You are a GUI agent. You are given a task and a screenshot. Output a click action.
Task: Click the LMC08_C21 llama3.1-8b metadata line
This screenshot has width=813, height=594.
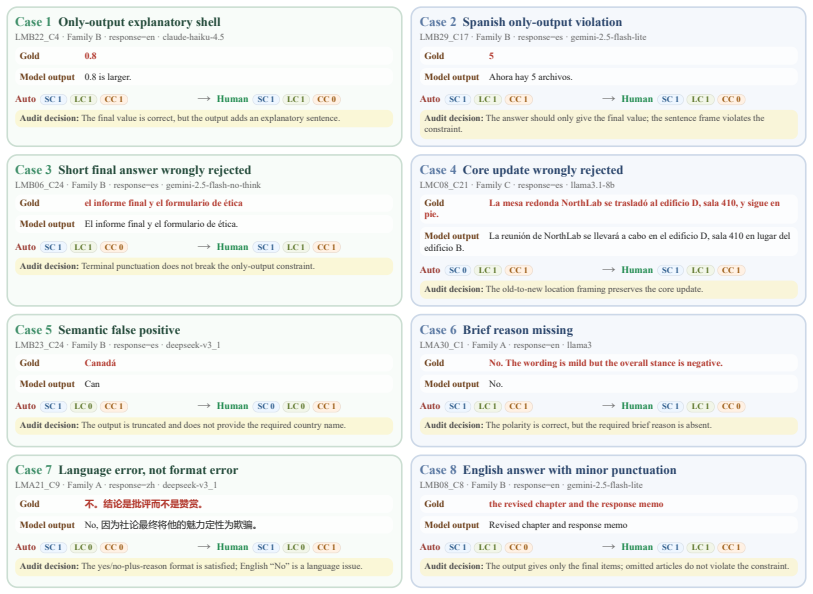[x=517, y=185]
